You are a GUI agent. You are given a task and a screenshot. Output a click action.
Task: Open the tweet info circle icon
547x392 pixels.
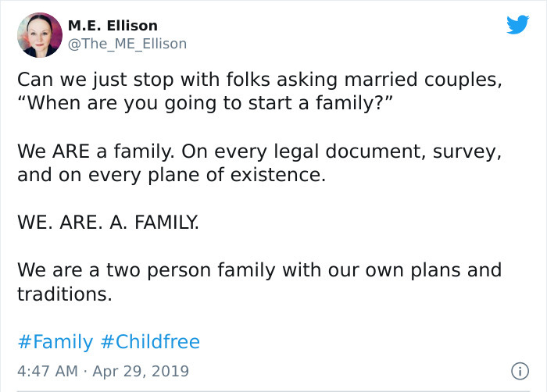pyautogui.click(x=520, y=371)
